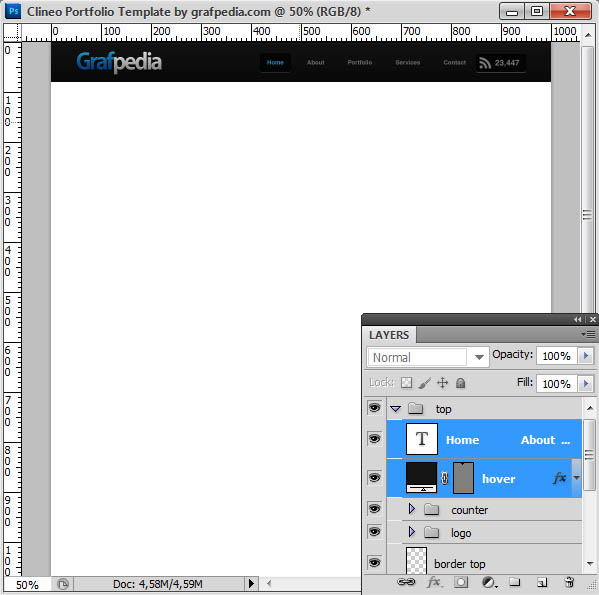Switch to the LAYERS tab
The image size is (599, 595).
[x=389, y=335]
